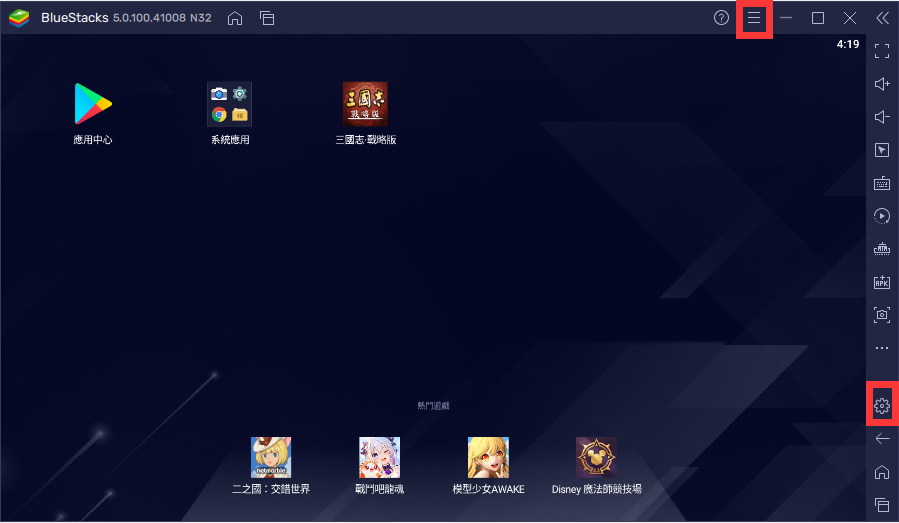Increase volume using sidebar icon
Screen dimensions: 899x523
click(882, 84)
